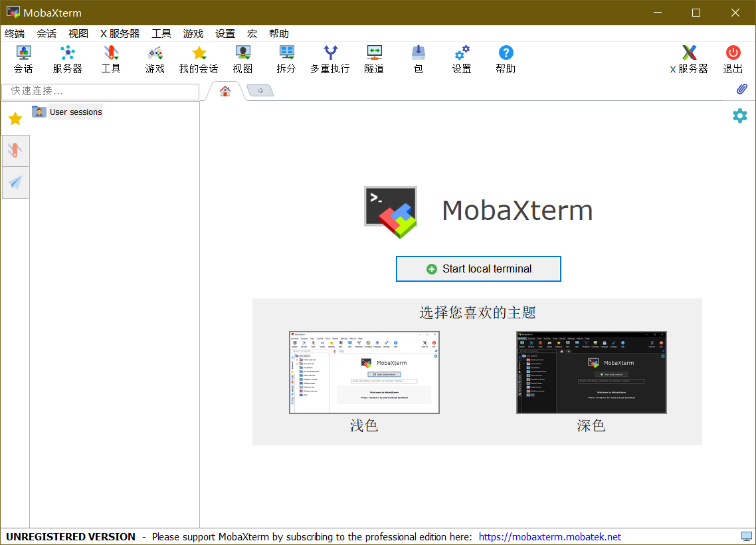The width and height of the screenshot is (756, 545).
Task: Switch to the Home tab
Action: tap(225, 92)
